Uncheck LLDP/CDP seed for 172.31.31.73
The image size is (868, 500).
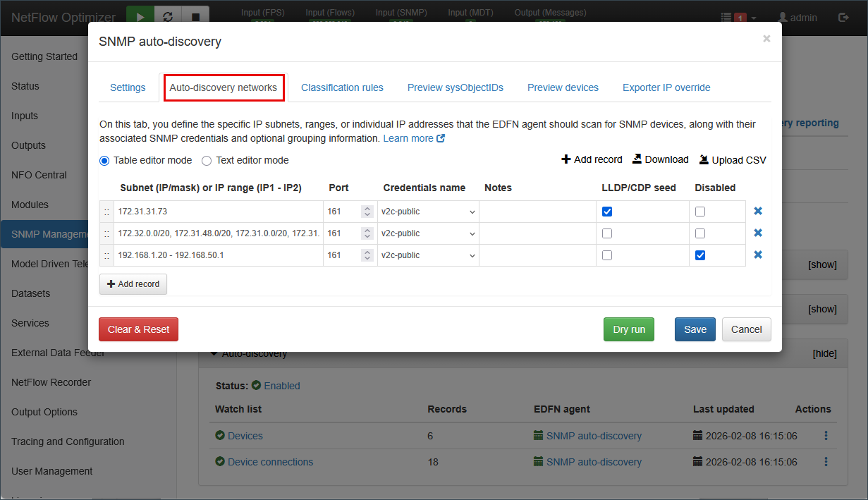click(607, 212)
